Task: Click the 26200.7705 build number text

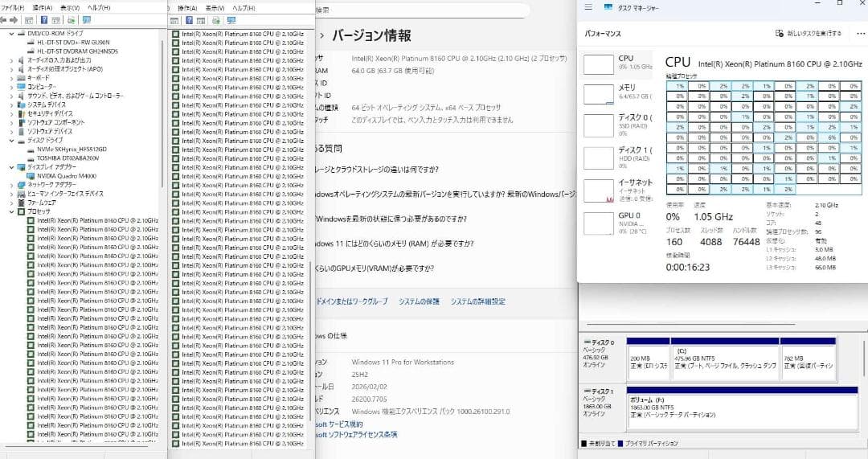Action: pos(369,400)
